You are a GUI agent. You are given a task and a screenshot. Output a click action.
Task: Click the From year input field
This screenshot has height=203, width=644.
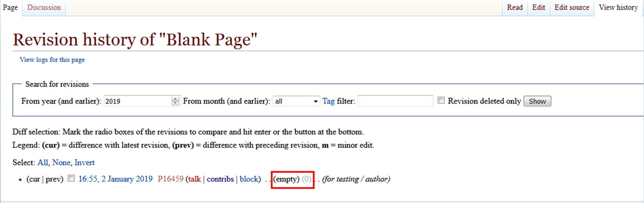pyautogui.click(x=137, y=101)
